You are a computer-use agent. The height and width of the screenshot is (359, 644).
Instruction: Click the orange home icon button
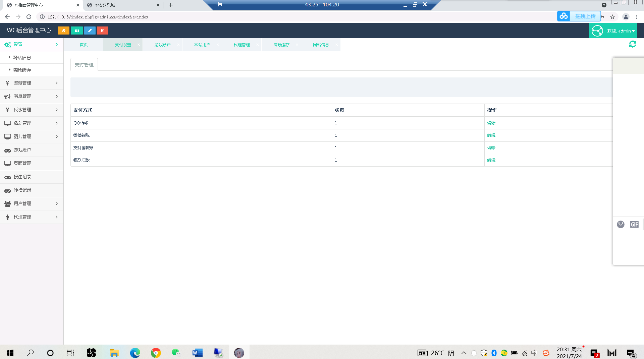pos(63,31)
